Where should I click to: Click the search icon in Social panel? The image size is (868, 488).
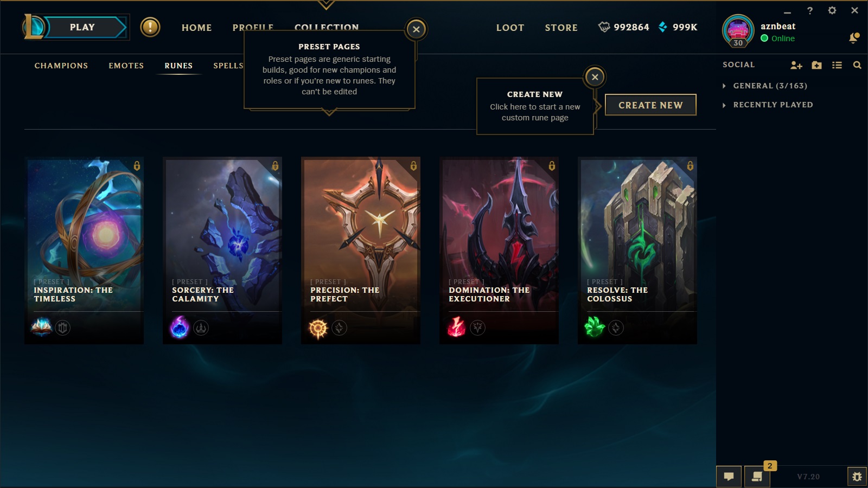point(857,65)
